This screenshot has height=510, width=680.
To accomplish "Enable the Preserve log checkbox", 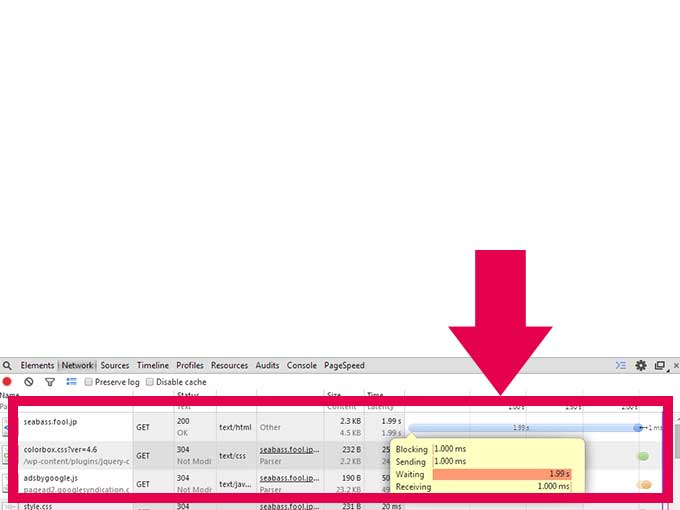I will tap(89, 382).
